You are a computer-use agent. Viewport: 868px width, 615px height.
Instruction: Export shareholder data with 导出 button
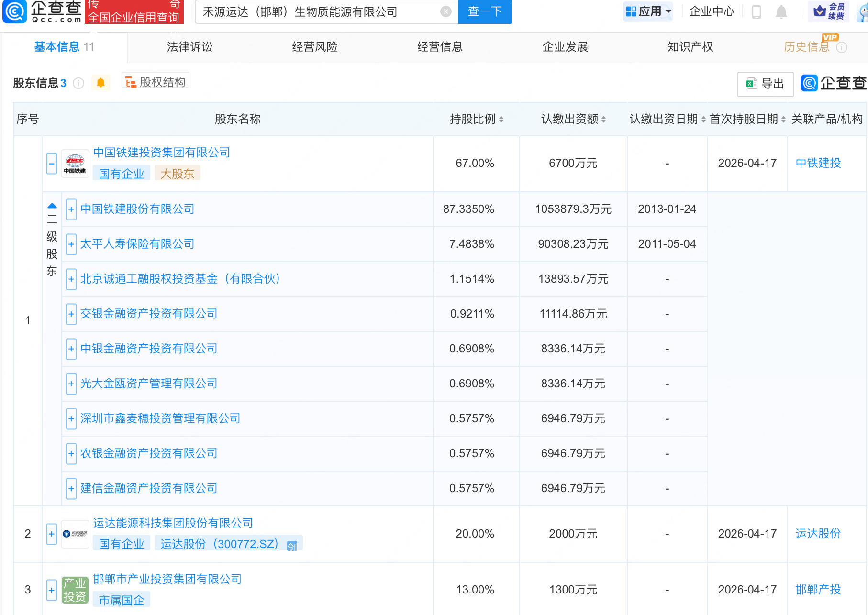(x=765, y=84)
